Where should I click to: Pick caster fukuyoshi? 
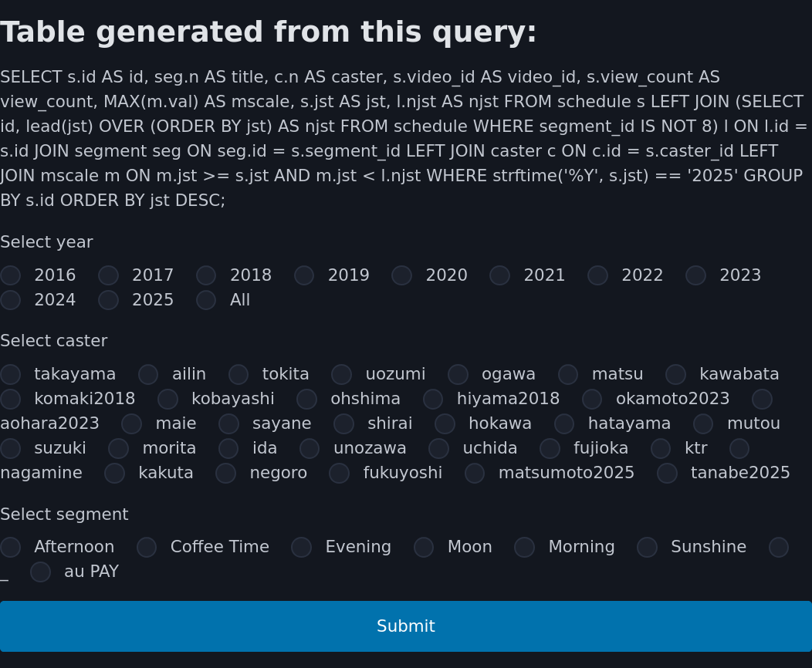(x=339, y=474)
